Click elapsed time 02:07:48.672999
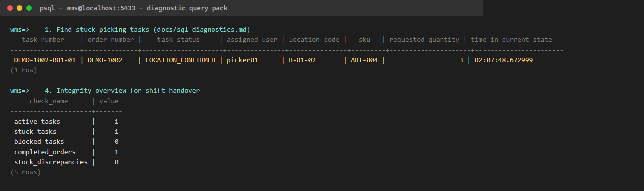 point(504,60)
